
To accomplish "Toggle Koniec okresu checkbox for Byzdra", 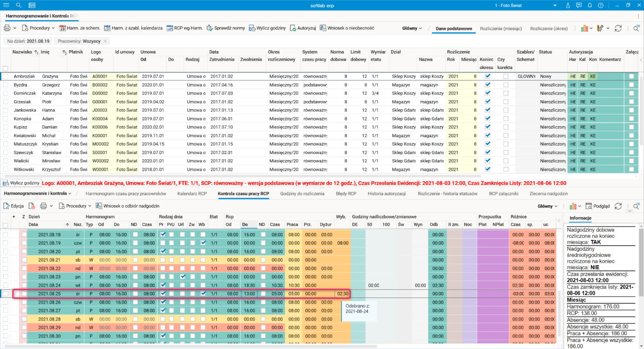I will [487, 85].
